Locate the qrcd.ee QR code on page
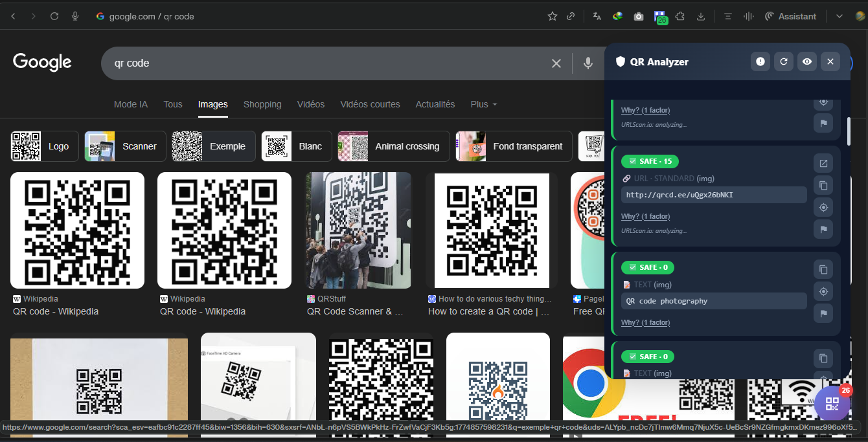This screenshot has height=442, width=868. coord(823,208)
